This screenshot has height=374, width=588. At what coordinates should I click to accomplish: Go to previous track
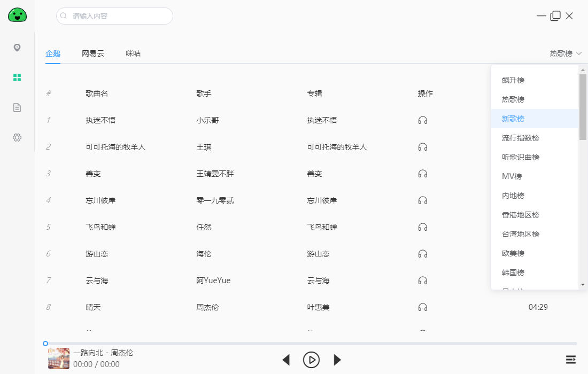[287, 360]
